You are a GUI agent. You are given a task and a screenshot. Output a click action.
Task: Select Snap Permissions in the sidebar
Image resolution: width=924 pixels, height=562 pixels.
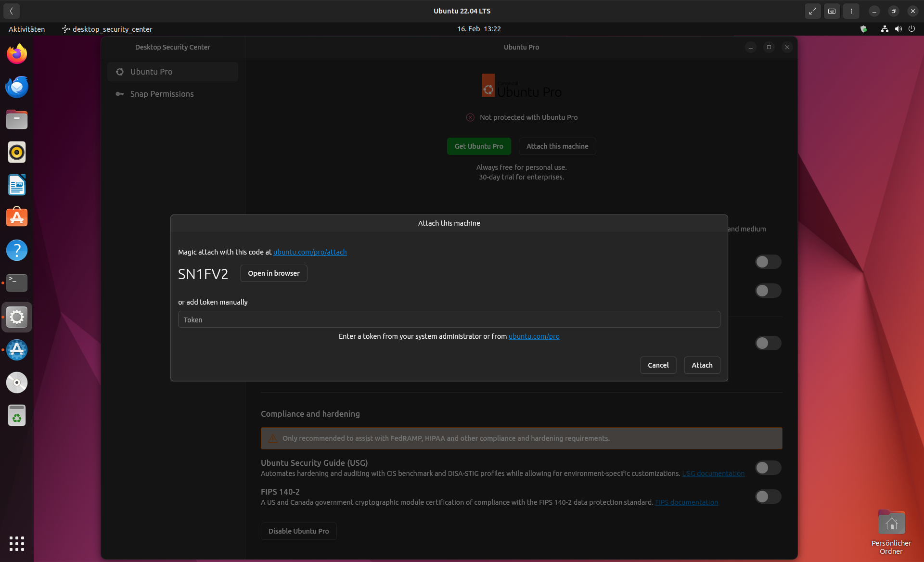click(x=162, y=94)
